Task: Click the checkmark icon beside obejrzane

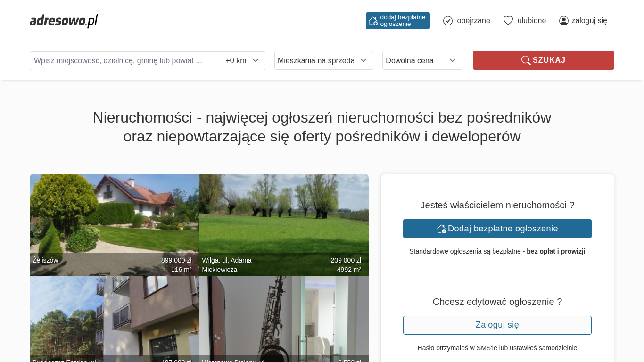Action: 448,21
